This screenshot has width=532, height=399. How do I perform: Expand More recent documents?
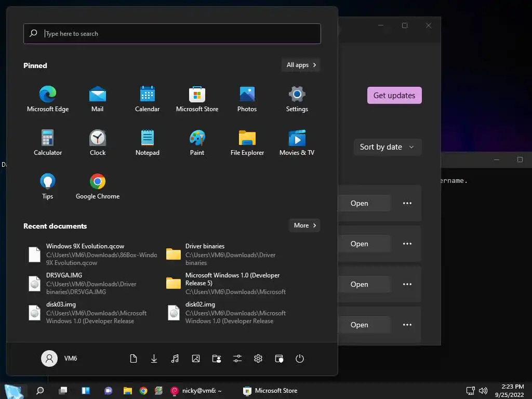tap(304, 225)
